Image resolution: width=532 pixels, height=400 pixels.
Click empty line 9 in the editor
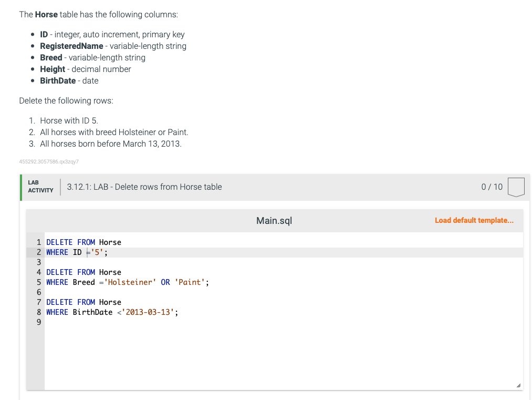tap(284, 322)
